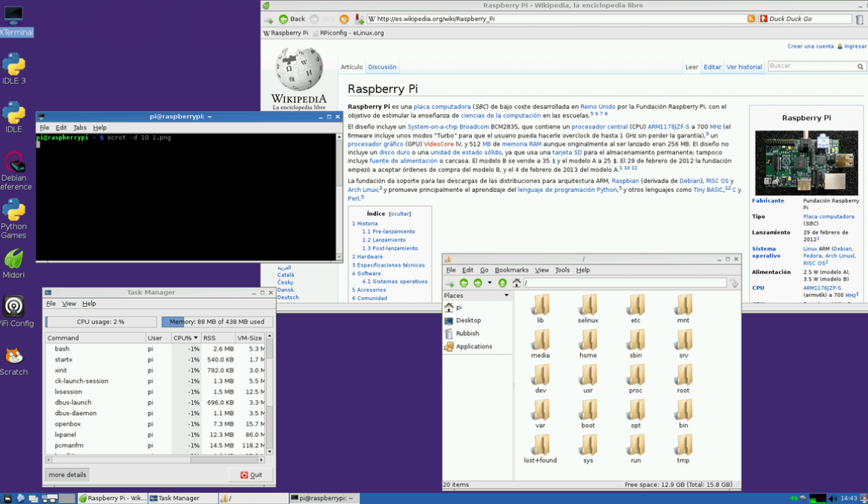868x504 pixels.
Task: Click the pi@raspberrypi taskbar button
Action: click(324, 499)
